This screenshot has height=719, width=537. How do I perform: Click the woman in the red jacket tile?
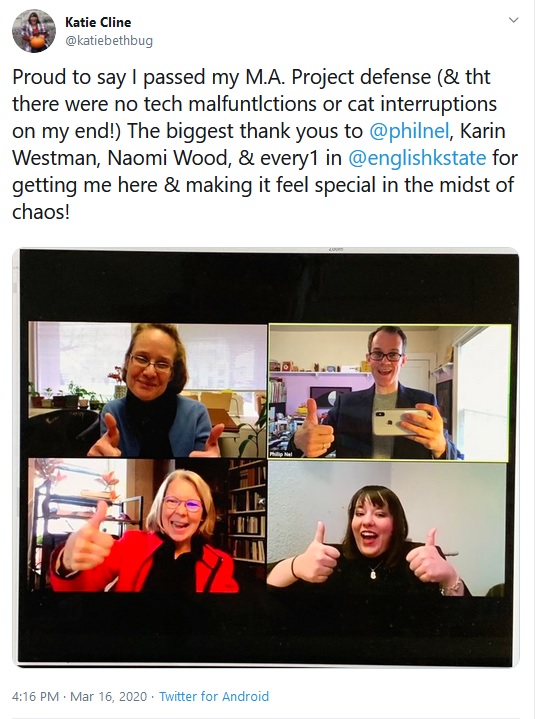click(147, 525)
